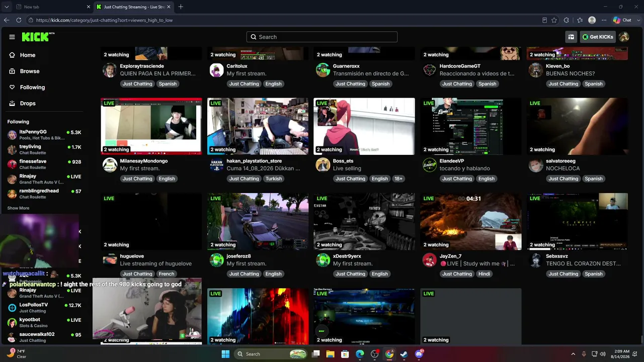Screen dimensions: 644x362
Task: Open Steam from the taskbar
Action: pos(404,354)
